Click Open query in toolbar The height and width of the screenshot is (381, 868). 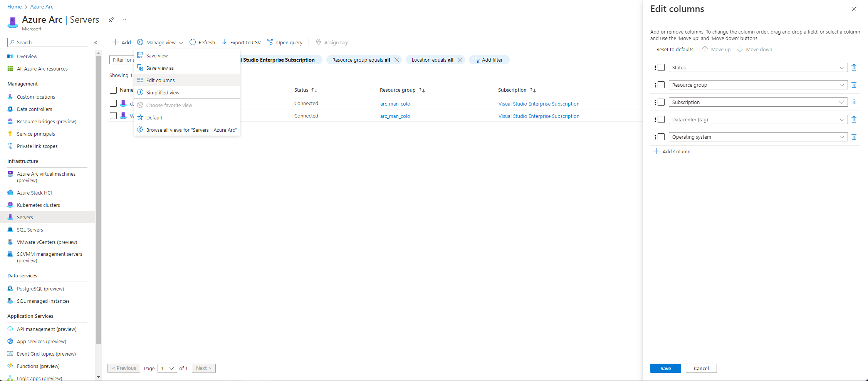[285, 42]
